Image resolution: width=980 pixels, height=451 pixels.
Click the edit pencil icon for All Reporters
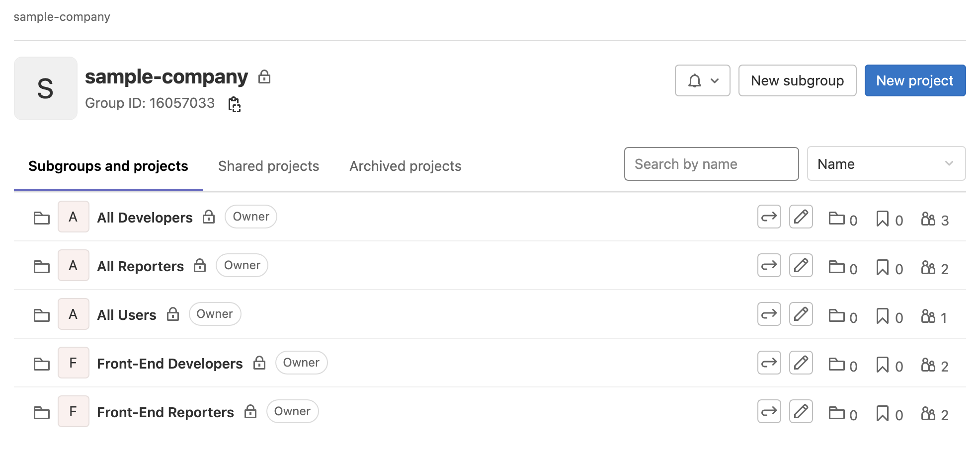[x=801, y=265]
